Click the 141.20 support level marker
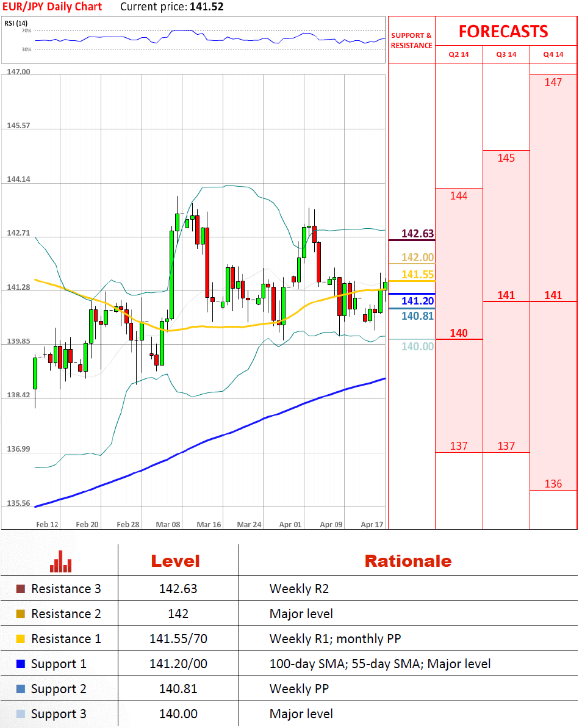The image size is (582, 728). pyautogui.click(x=417, y=301)
